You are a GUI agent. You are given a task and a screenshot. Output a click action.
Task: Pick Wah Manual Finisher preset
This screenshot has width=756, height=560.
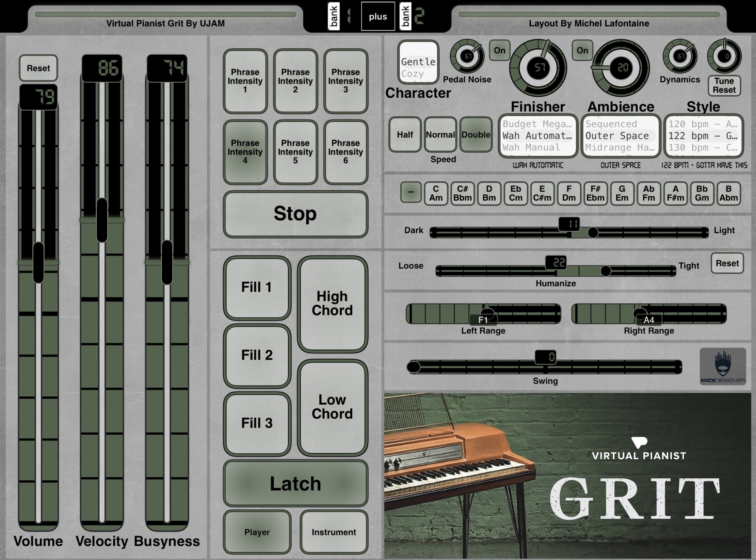click(531, 147)
